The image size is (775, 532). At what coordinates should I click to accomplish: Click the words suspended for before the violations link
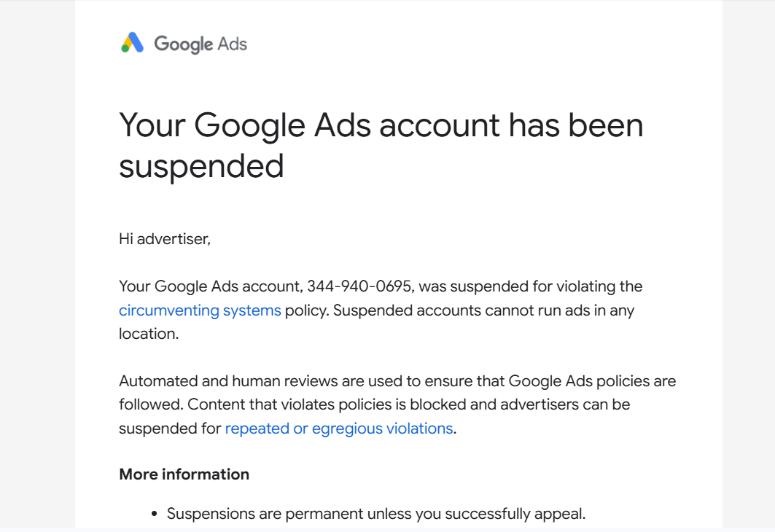coord(169,429)
